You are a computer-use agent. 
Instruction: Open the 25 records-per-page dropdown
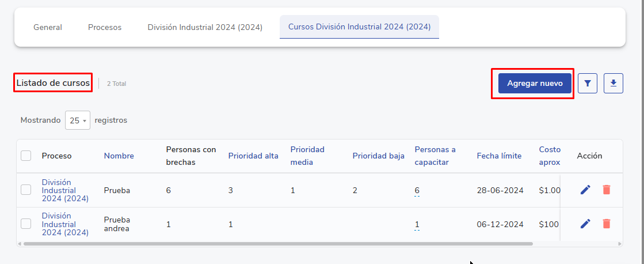click(x=77, y=120)
